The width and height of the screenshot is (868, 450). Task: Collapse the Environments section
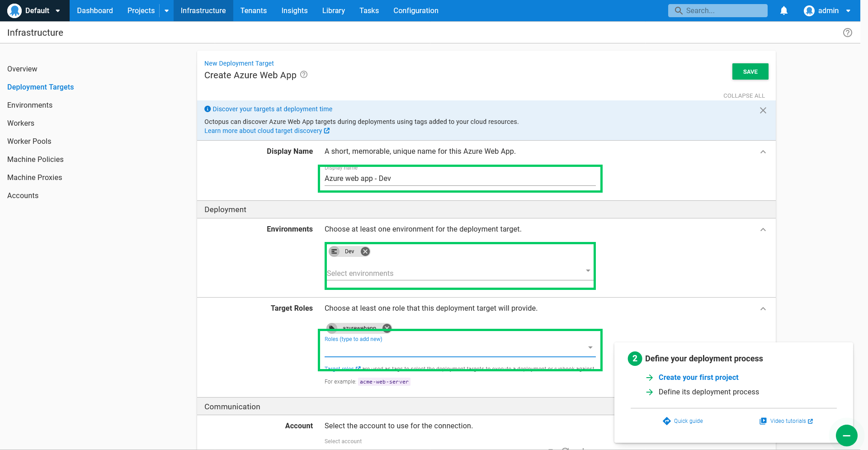click(763, 229)
